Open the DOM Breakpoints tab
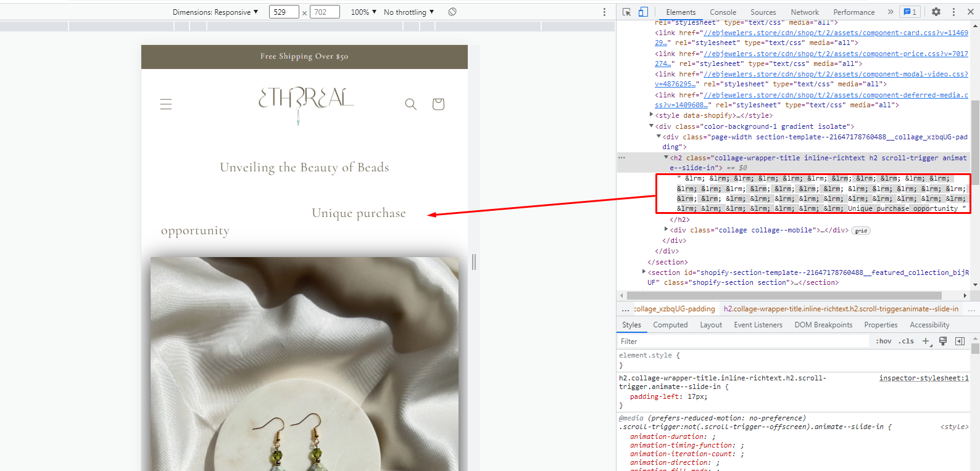The image size is (980, 471). (x=823, y=325)
